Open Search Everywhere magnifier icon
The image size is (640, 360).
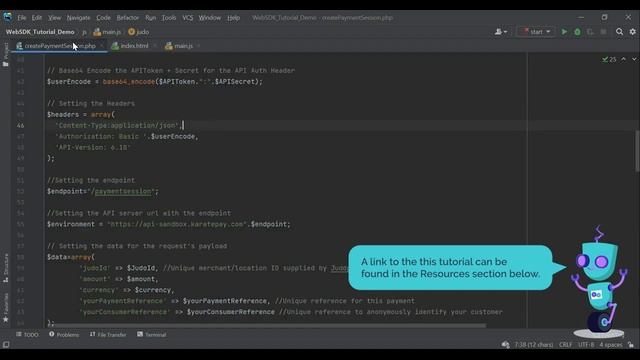pyautogui.click(x=619, y=32)
